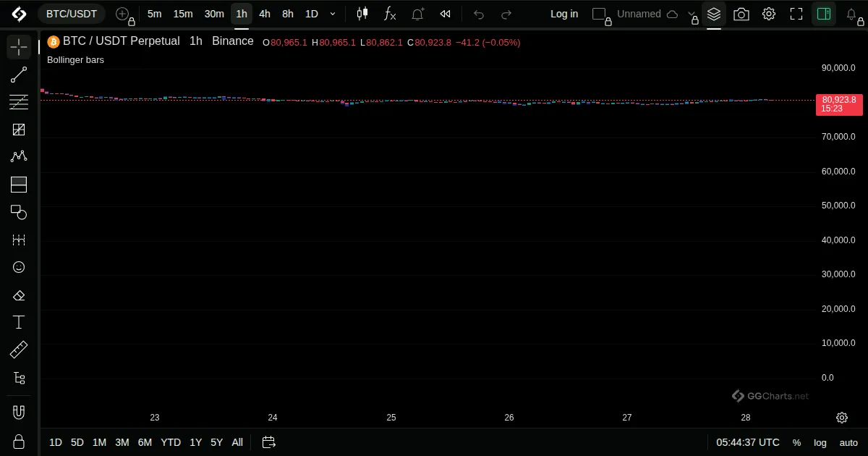The height and width of the screenshot is (456, 868).
Task: Open the object tree panel
Action: pos(19,378)
